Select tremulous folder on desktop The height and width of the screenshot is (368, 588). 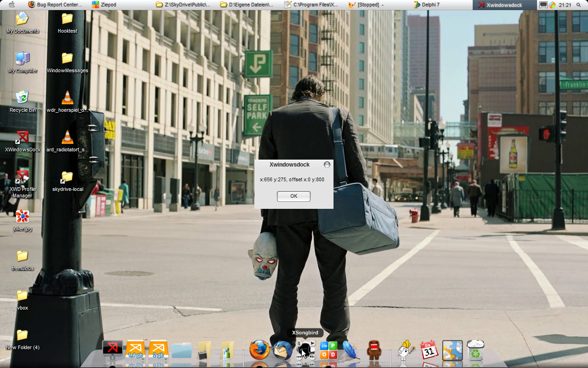23,260
